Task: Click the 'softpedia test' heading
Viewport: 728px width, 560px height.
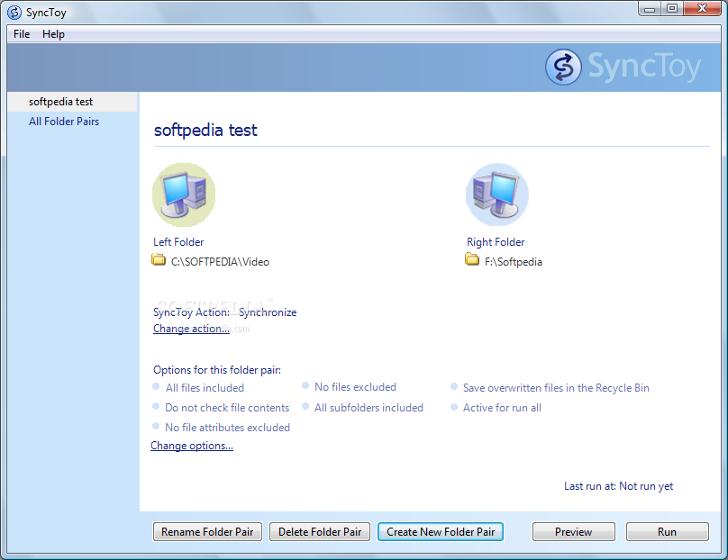Action: pyautogui.click(x=205, y=131)
